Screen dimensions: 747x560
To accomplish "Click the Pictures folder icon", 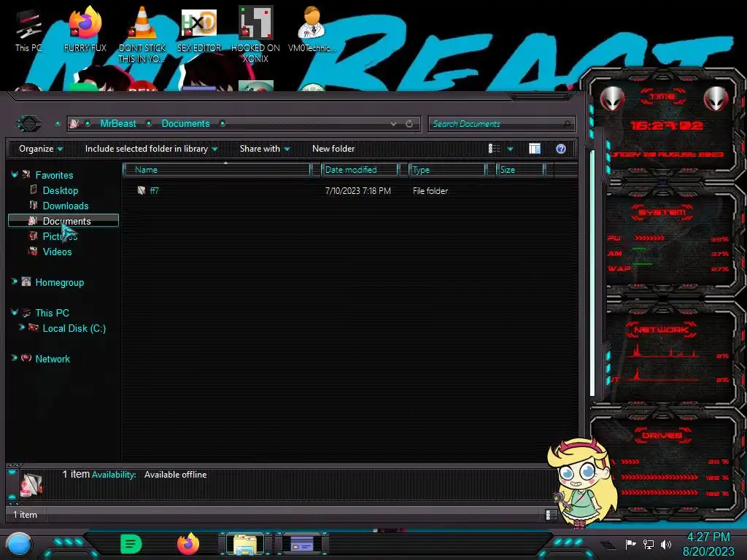I will [34, 236].
